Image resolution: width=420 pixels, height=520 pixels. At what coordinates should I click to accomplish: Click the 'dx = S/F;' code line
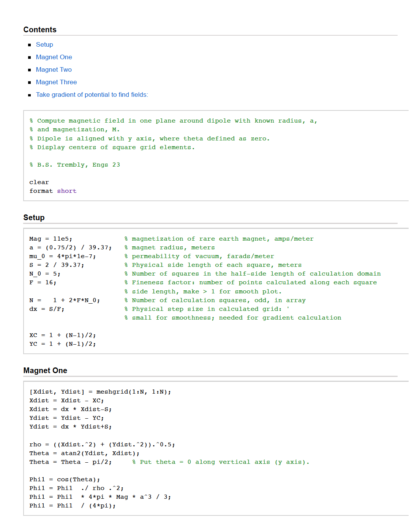[x=47, y=309]
